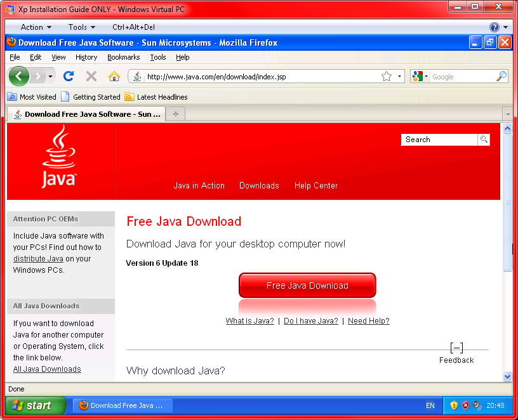The image size is (518, 420).
Task: Click the page scrollbar up arrow
Action: point(507,128)
